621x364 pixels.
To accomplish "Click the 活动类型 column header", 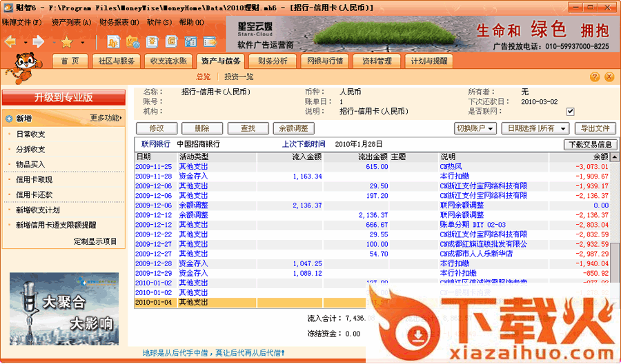I will pyautogui.click(x=217, y=157).
